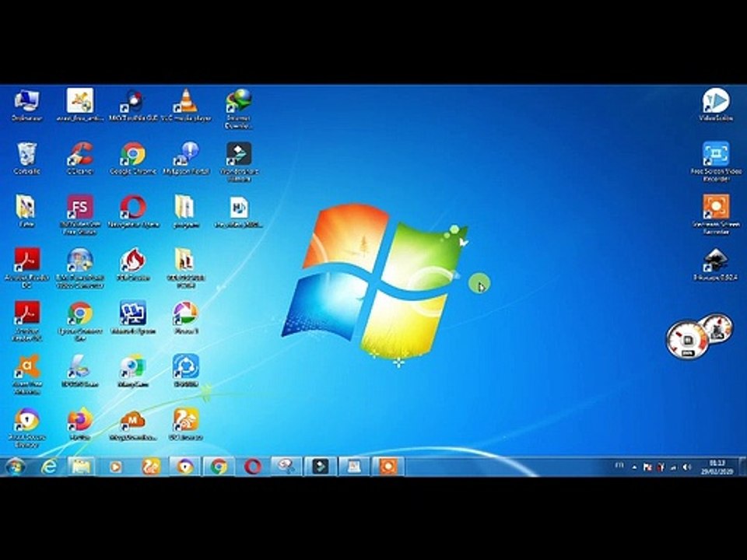Launch the PDF Creator flame icon
This screenshot has width=747, height=560.
[133, 265]
